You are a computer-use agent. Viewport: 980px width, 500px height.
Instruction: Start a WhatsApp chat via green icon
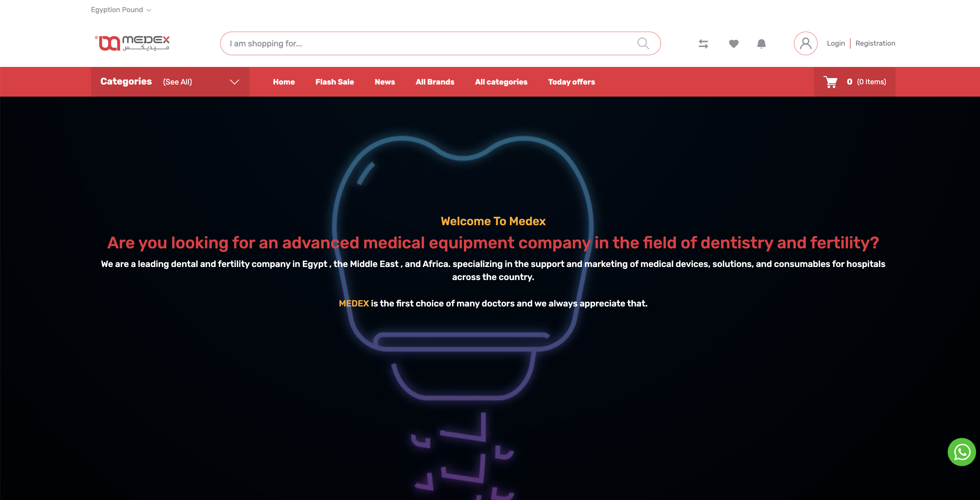962,452
